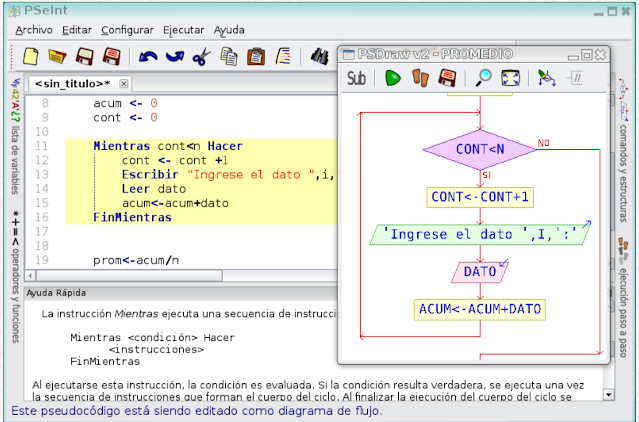Fix indentation with the lined-page icon

coord(283,56)
